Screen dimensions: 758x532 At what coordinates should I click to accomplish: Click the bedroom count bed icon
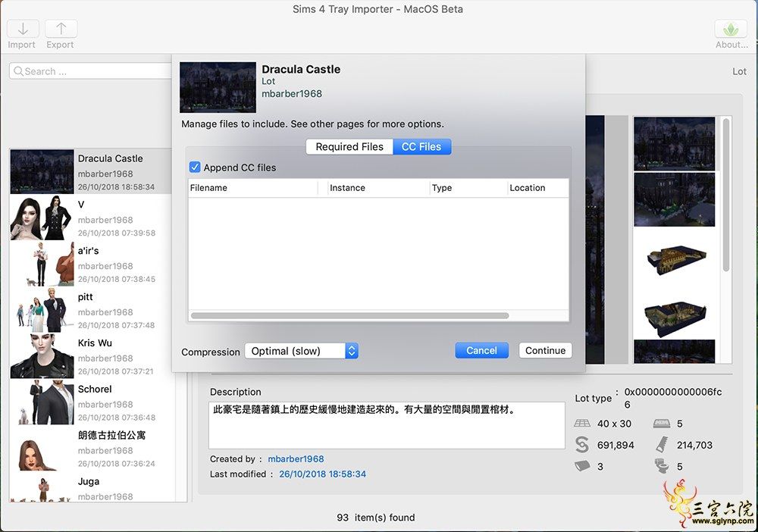661,424
